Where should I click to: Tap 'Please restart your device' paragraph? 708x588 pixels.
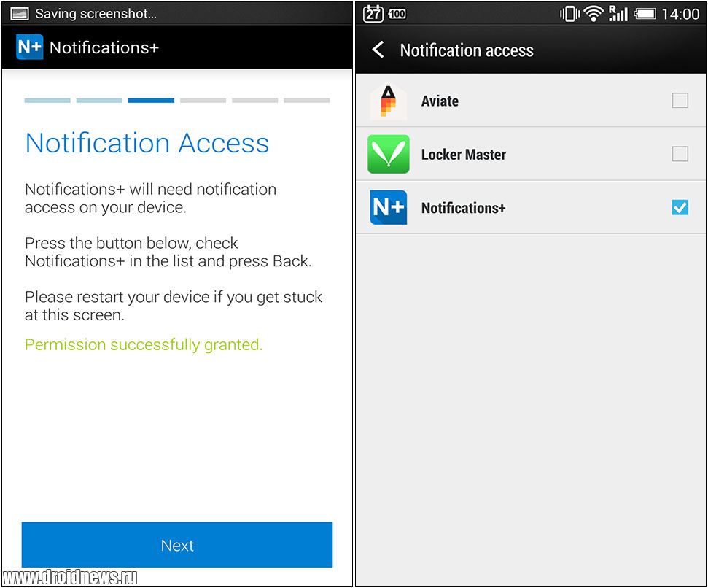(x=174, y=306)
